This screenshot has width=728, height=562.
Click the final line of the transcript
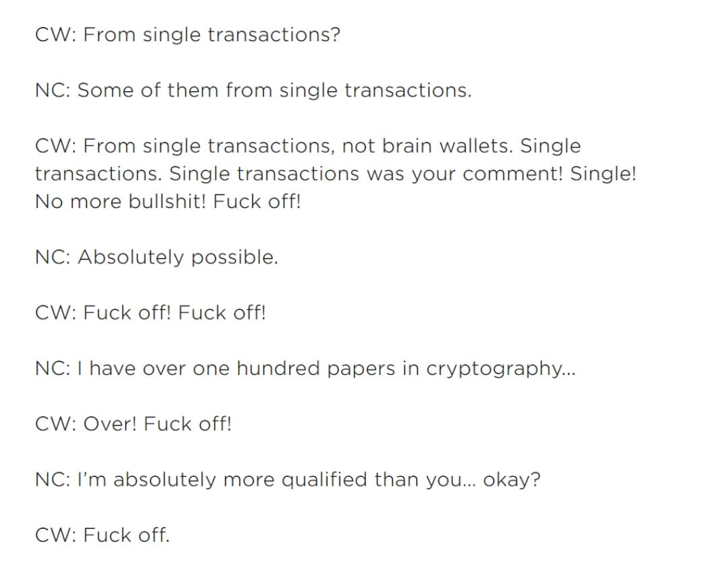coord(102,536)
